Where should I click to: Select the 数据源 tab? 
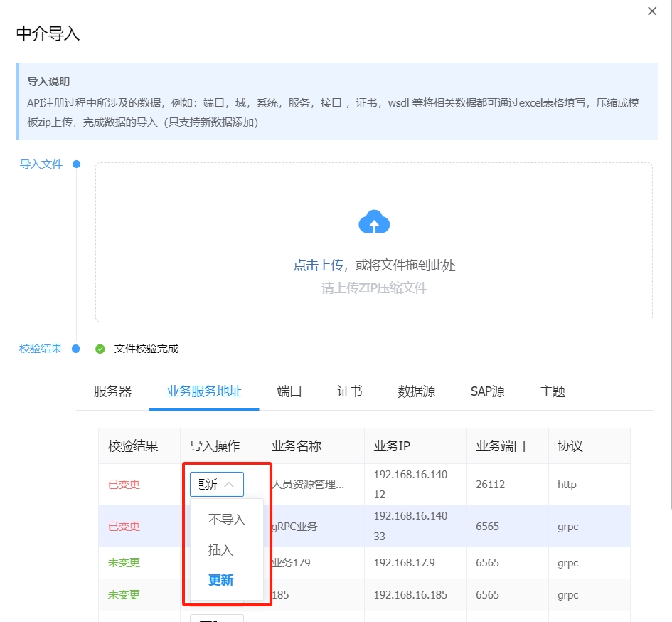coord(417,391)
